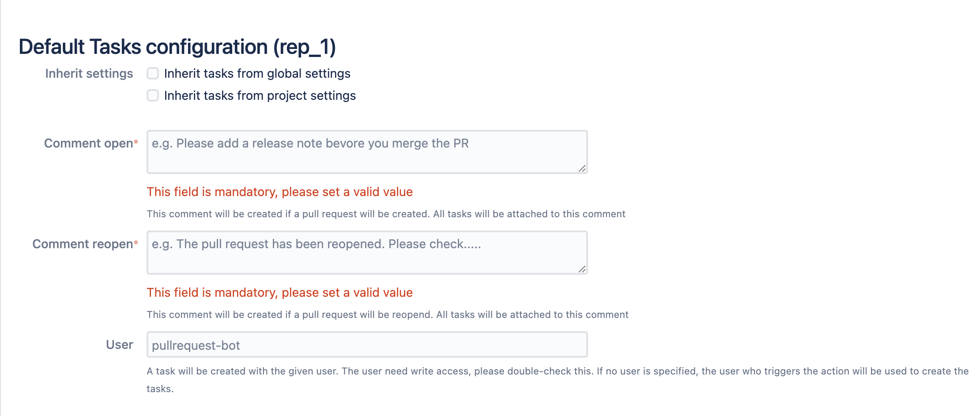Click the User field label

coord(119,344)
